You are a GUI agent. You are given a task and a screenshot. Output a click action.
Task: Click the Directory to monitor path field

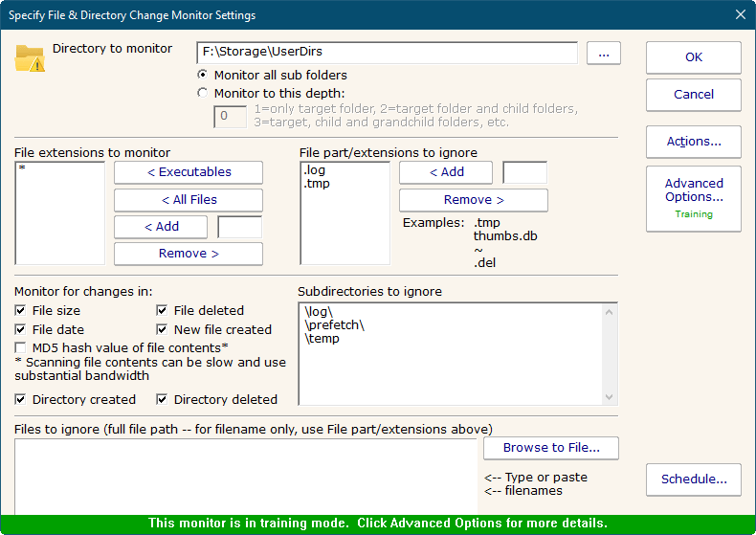[386, 53]
